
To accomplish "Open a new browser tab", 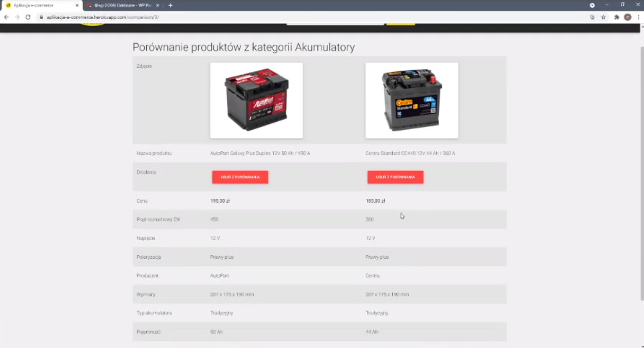I will [x=170, y=5].
